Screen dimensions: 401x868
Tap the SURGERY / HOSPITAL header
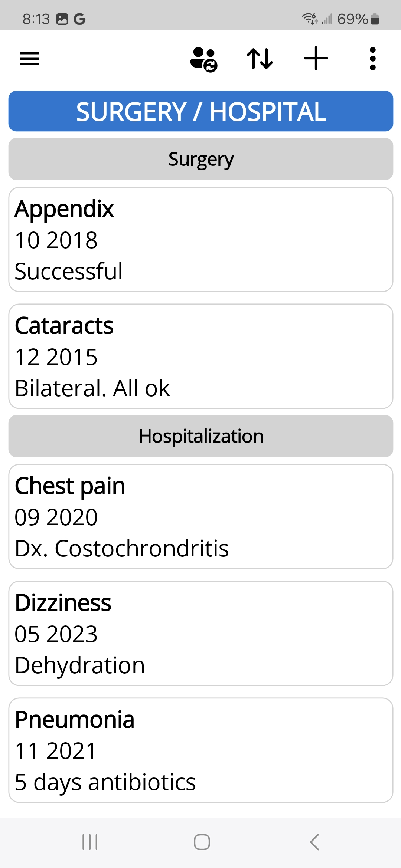click(201, 111)
